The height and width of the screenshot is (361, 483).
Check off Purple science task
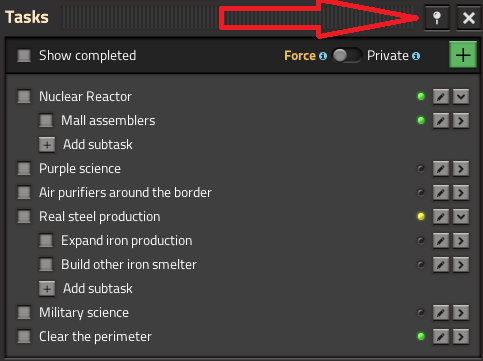click(x=24, y=169)
